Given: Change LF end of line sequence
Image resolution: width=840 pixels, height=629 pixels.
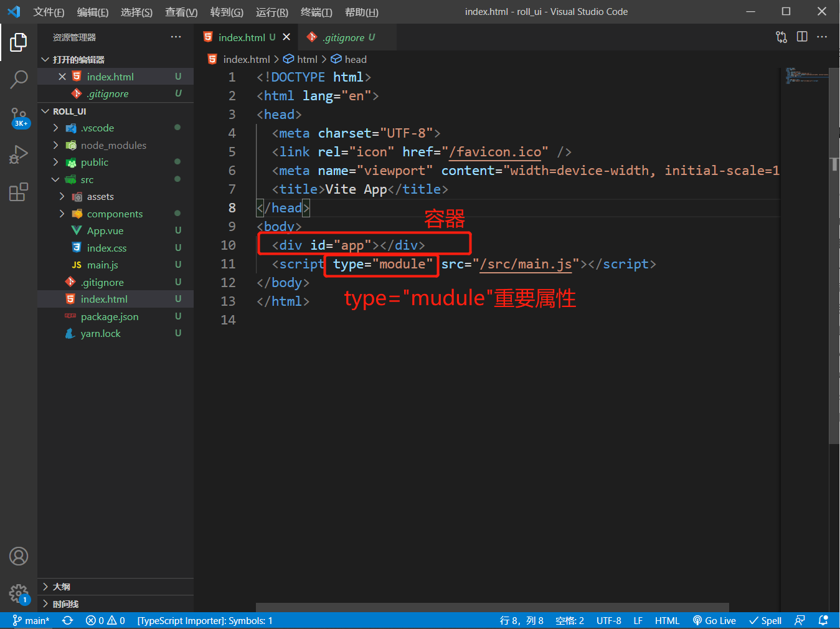Looking at the screenshot, I should coord(638,620).
